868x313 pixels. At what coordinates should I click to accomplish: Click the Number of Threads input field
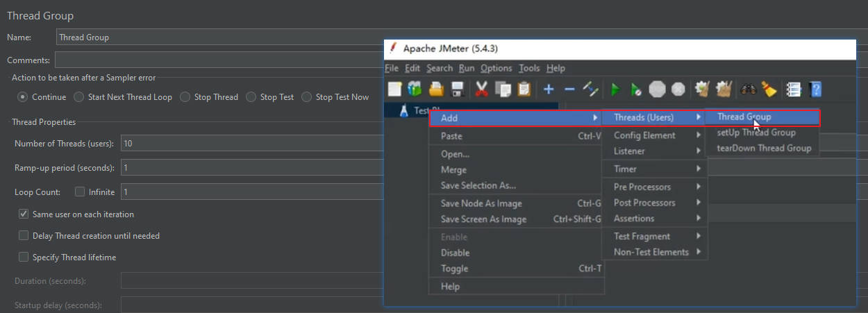[251, 144]
